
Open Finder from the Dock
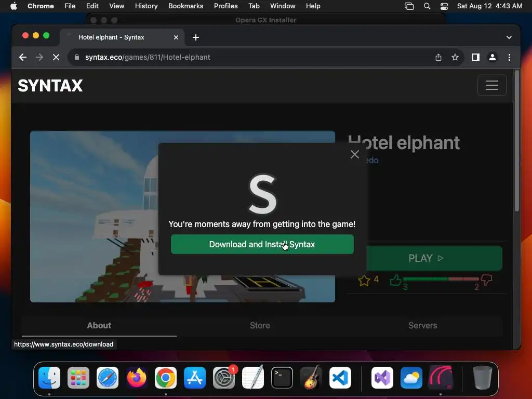[49, 378]
